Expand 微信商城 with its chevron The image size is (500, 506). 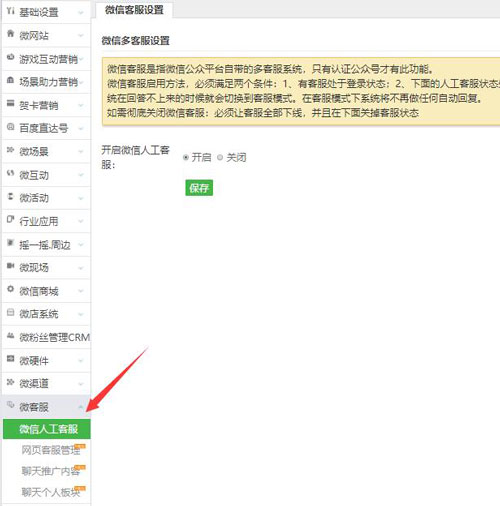click(81, 291)
